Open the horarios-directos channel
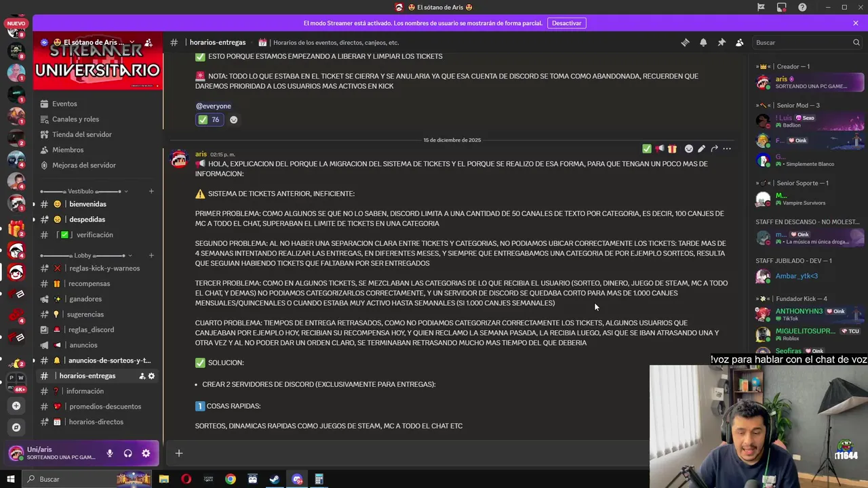The image size is (868, 488). (98, 422)
